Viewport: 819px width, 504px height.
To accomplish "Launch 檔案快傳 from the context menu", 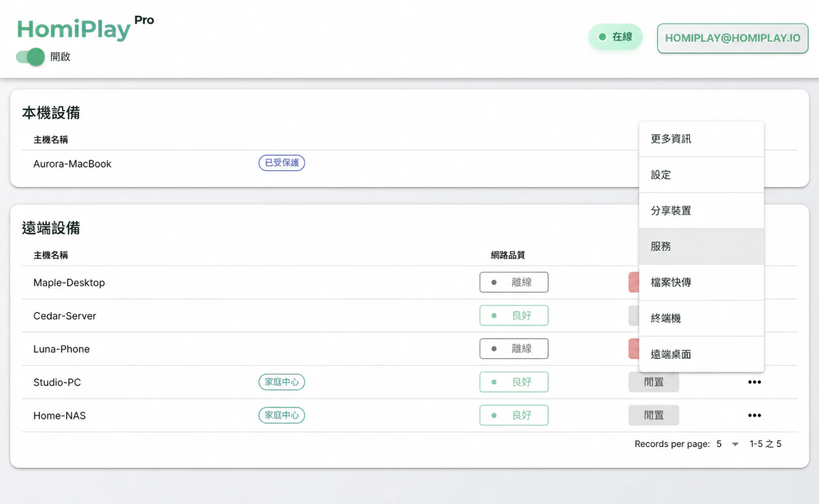I will coord(701,282).
